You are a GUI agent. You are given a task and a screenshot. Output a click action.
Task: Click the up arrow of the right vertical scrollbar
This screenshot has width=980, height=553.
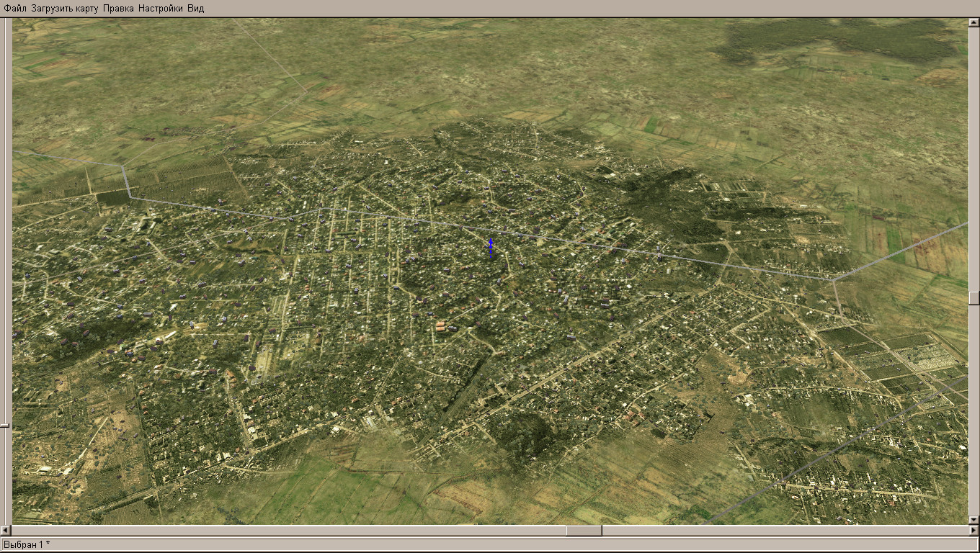pos(974,23)
